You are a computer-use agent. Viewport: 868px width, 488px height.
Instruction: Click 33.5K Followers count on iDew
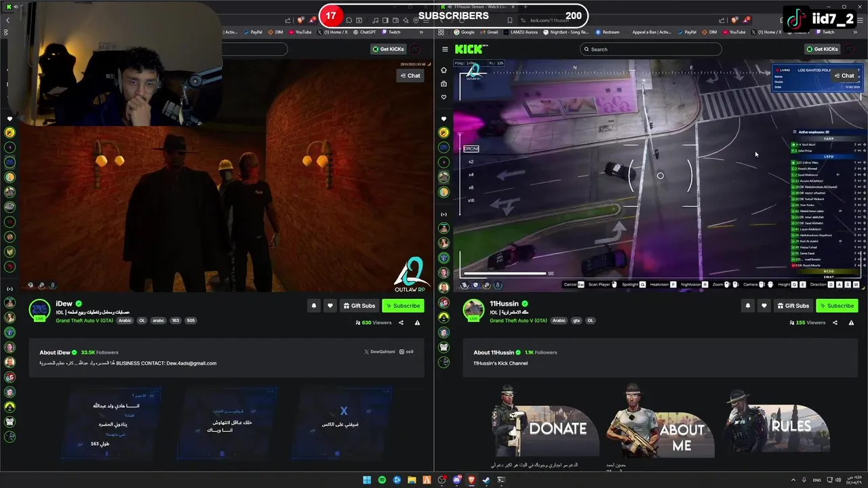pos(100,352)
